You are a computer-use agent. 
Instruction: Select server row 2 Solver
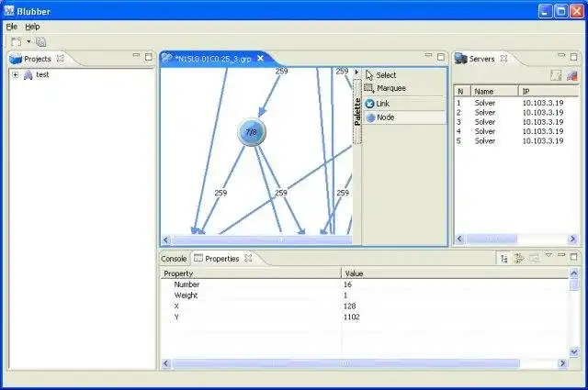coord(516,112)
